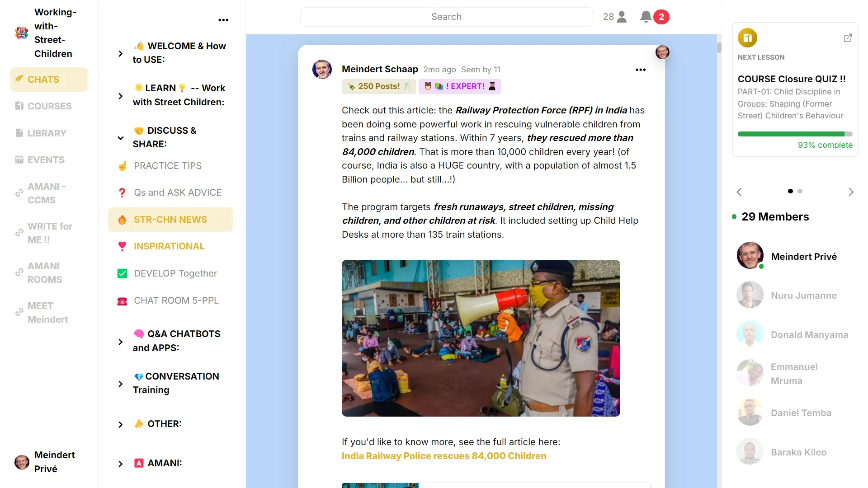Image resolution: width=868 pixels, height=488 pixels.
Task: Click Meindert Schaap's post avatar
Action: coord(322,70)
